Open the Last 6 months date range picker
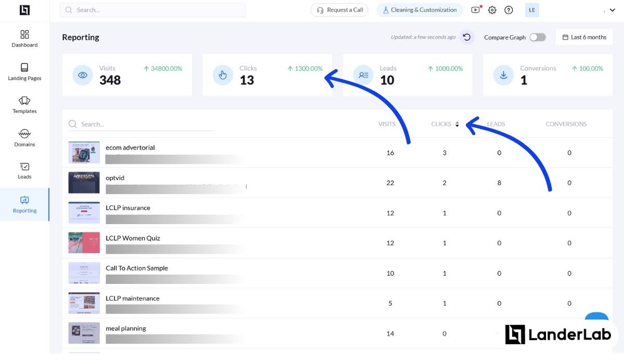624x364 pixels. (x=584, y=37)
